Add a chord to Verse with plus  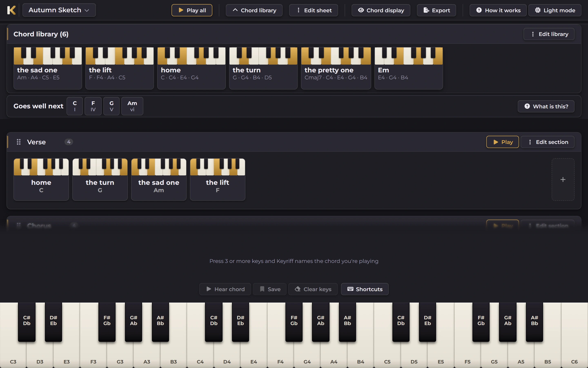(x=563, y=180)
